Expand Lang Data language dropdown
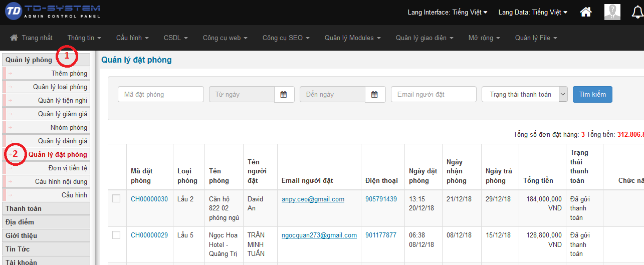This screenshot has height=265, width=644. [x=533, y=12]
